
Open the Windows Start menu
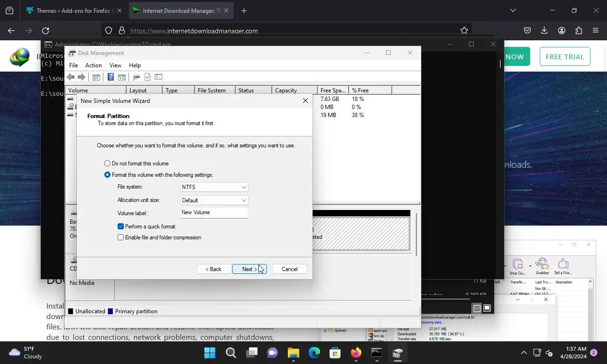[x=210, y=353]
